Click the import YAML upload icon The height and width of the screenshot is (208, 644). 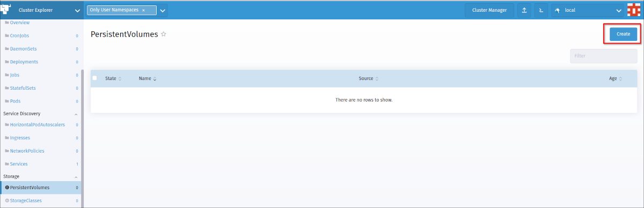pos(524,10)
